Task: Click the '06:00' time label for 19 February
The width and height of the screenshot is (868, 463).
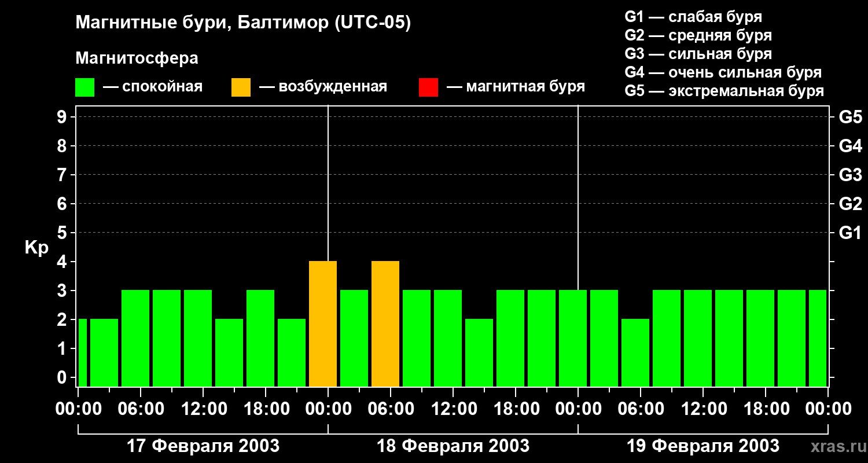Action: [x=641, y=409]
